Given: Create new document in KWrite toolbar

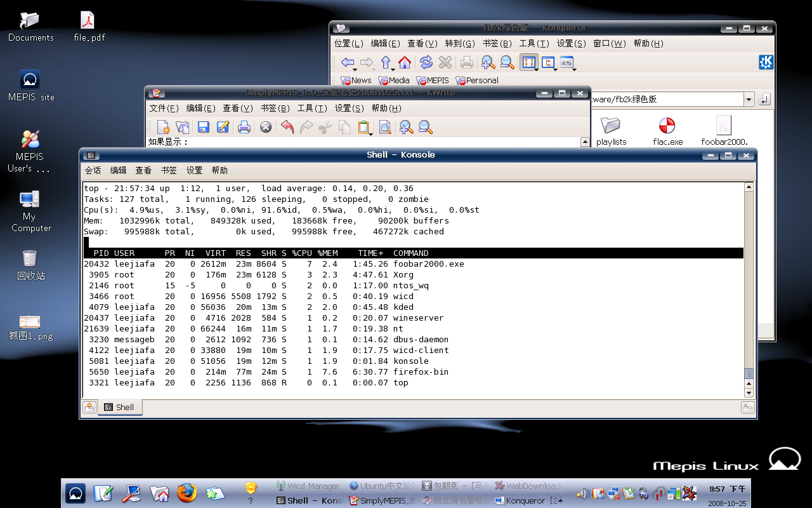Looking at the screenshot, I should pyautogui.click(x=164, y=127).
